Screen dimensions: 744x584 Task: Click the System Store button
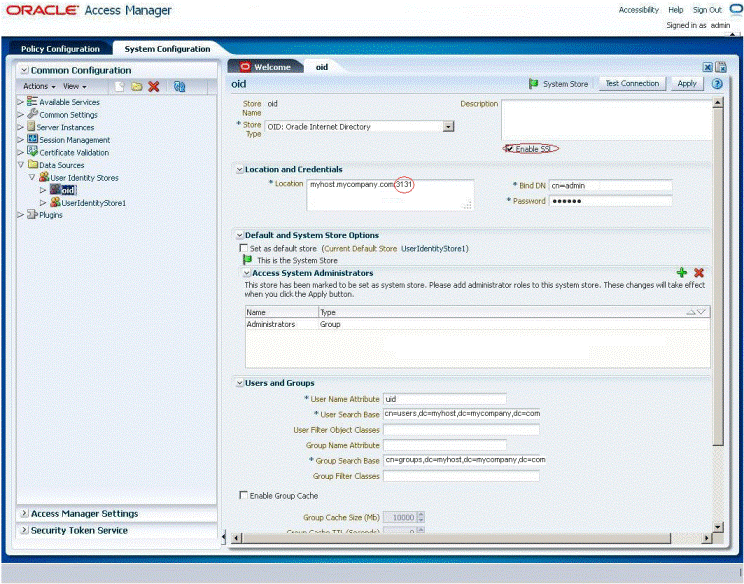[559, 84]
